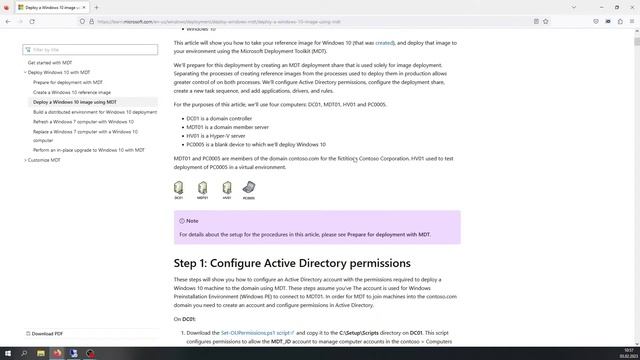Open the Firefox application menu

point(632,22)
